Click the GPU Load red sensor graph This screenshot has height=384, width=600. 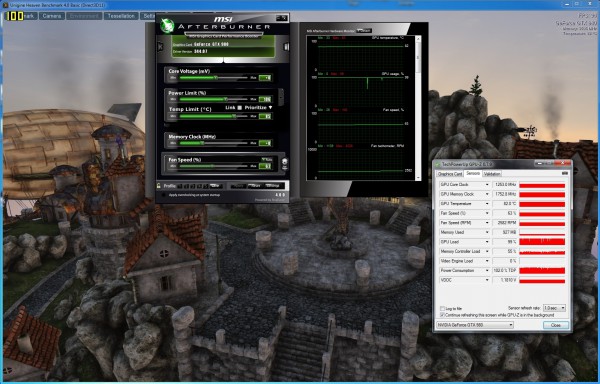click(542, 242)
